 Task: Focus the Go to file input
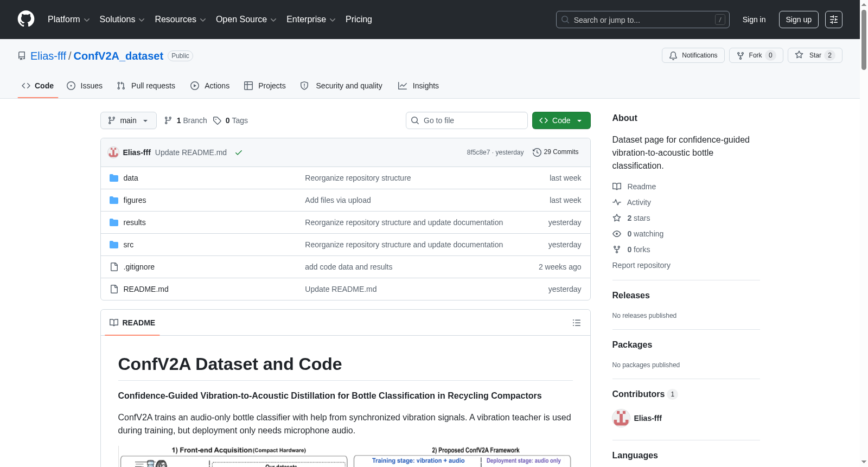pyautogui.click(x=467, y=120)
